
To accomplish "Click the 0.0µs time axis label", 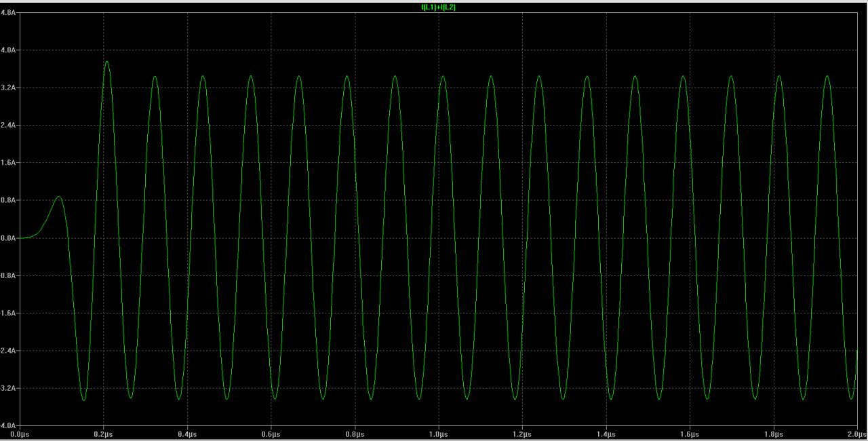I will click(x=20, y=434).
